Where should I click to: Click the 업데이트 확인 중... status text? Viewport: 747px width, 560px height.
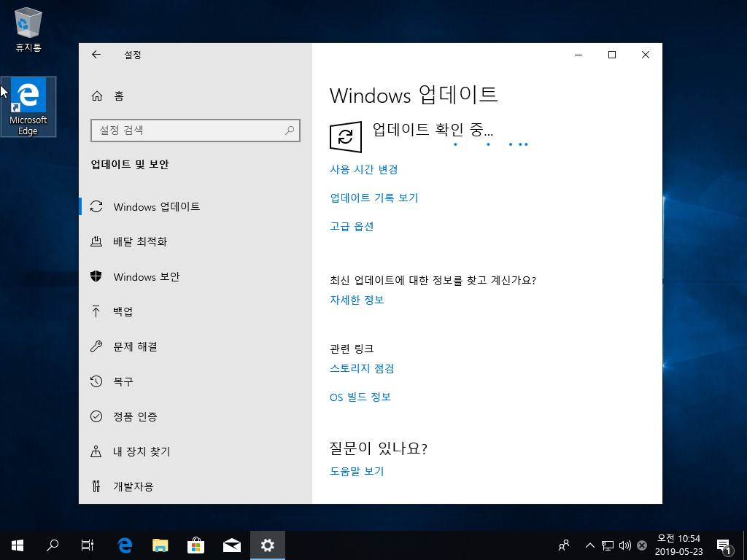click(433, 129)
